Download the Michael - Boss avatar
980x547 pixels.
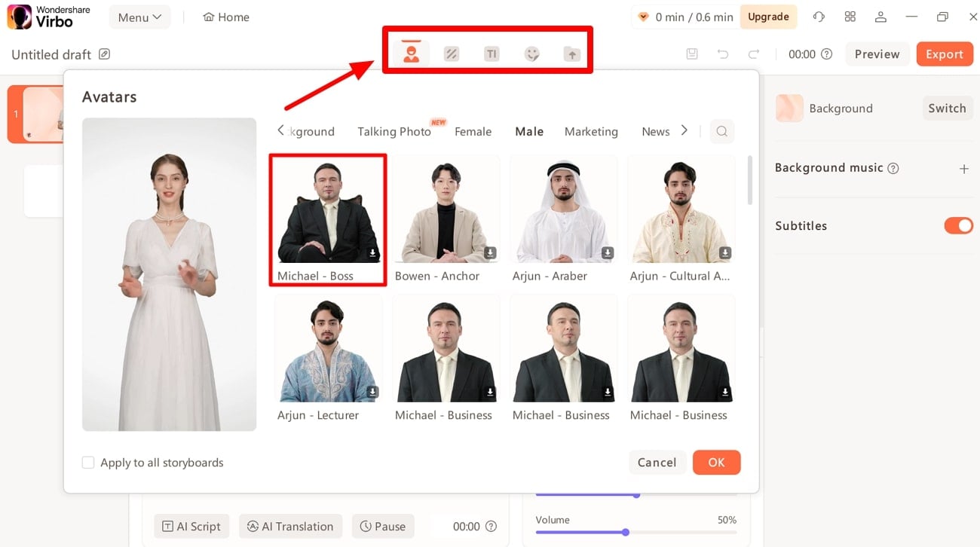[372, 253]
